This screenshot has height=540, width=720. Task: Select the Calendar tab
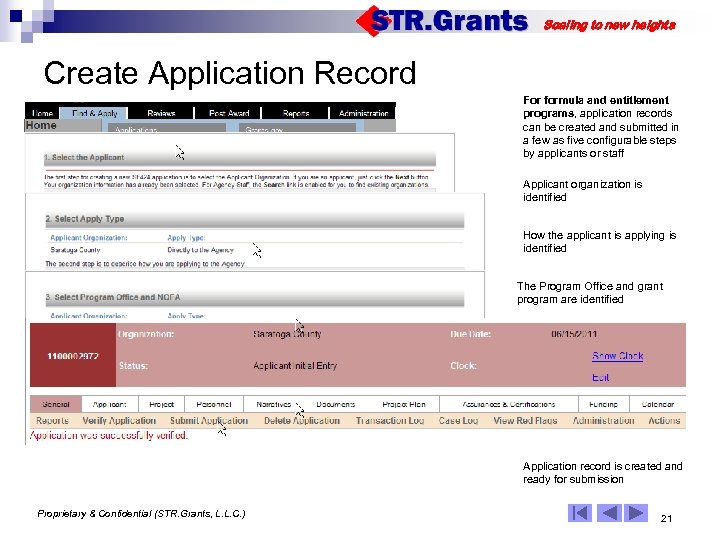[x=658, y=405]
